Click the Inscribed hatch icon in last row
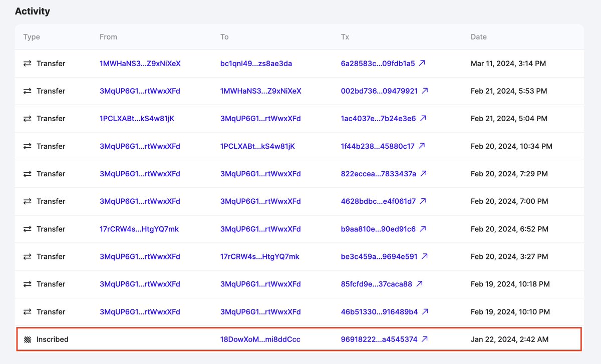Image resolution: width=601 pixels, height=364 pixels. pos(27,339)
